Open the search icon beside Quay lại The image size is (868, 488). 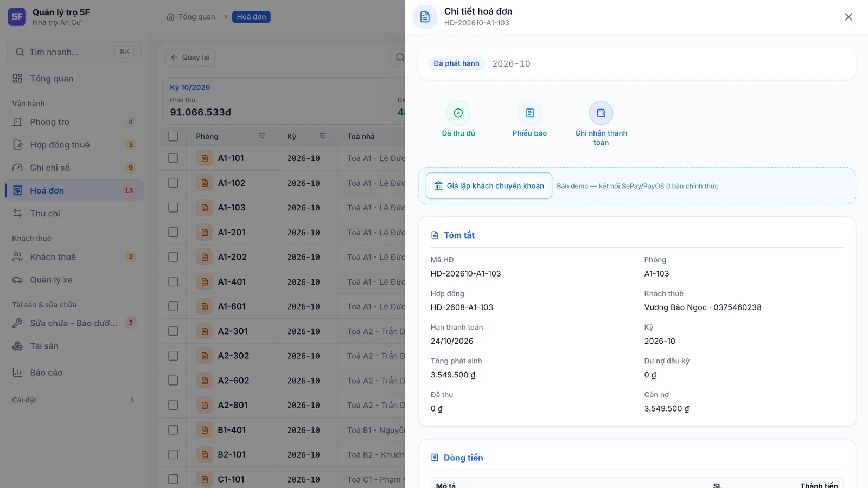coord(400,57)
